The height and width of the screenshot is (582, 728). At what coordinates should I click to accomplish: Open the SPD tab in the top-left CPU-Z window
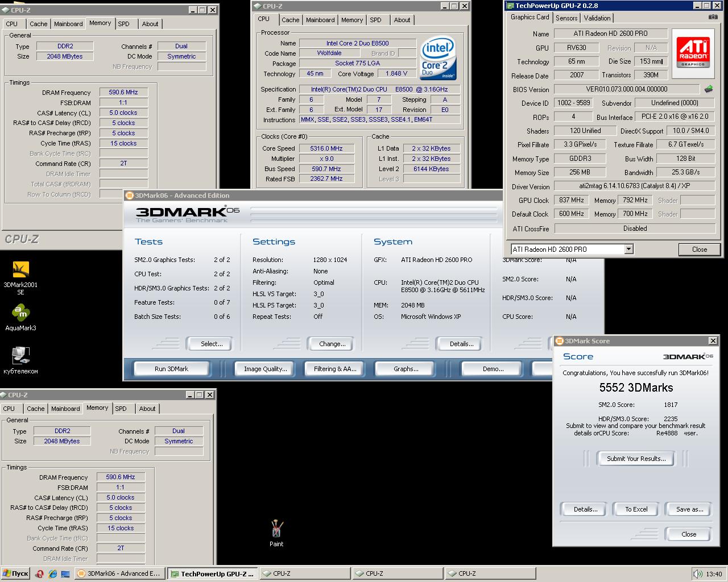(x=124, y=24)
